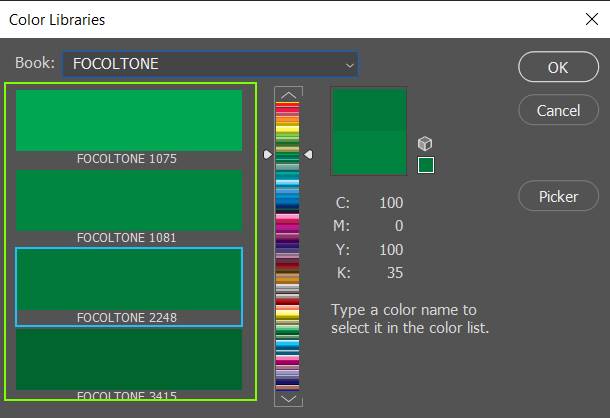The height and width of the screenshot is (418, 610).
Task: Select the FOCOLTONE 3415 swatch
Action: [x=129, y=360]
